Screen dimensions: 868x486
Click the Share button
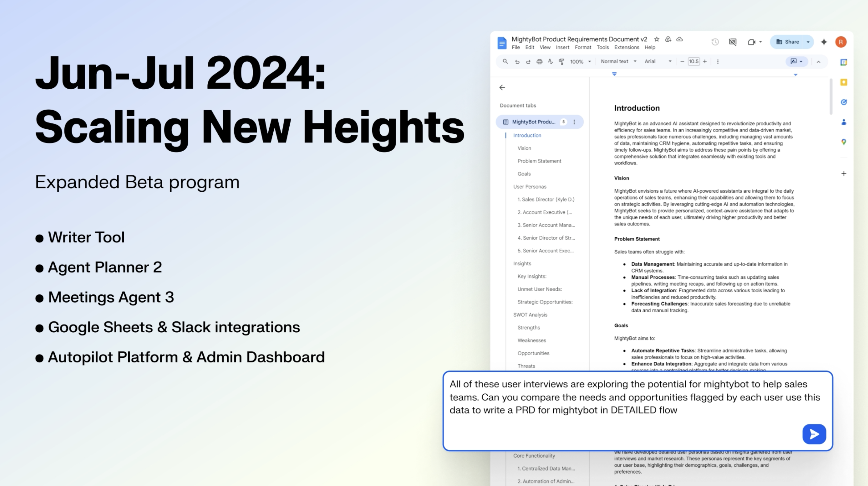point(788,42)
